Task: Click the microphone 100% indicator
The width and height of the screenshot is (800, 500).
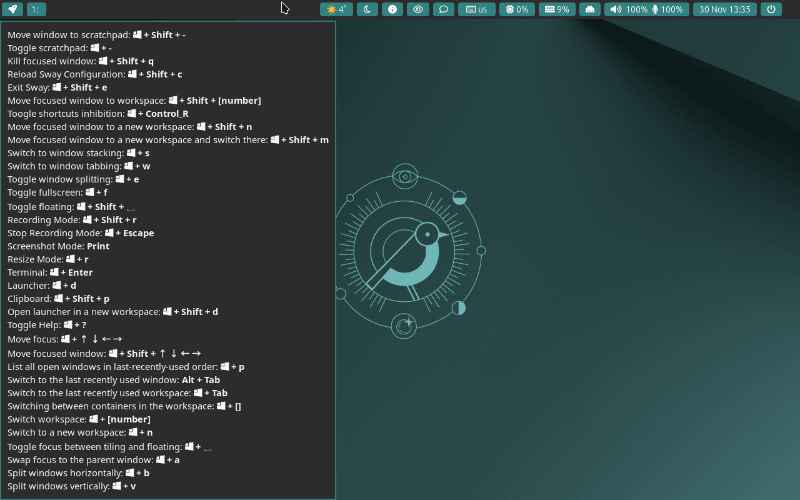Action: point(668,9)
